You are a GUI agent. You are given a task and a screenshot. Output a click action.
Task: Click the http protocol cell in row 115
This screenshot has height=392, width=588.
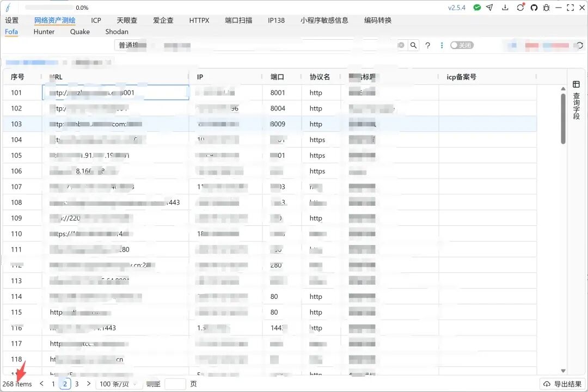316,312
